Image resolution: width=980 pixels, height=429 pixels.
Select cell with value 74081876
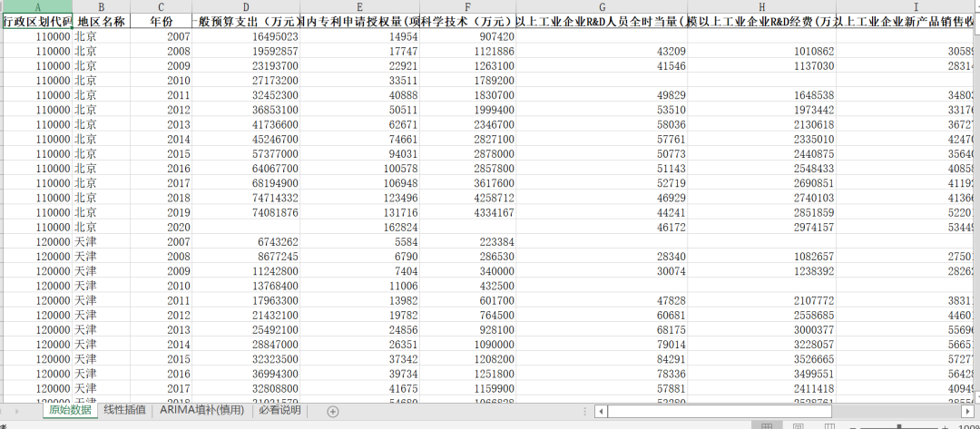tap(246, 212)
